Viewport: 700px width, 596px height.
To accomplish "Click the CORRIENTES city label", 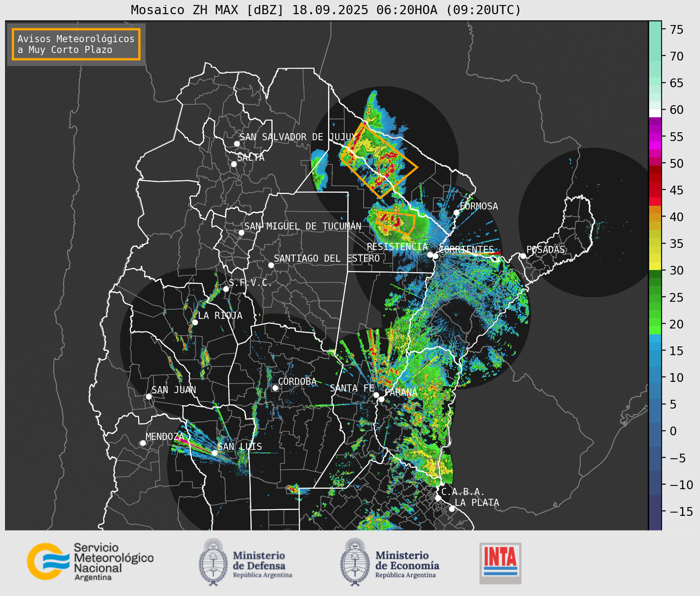I will (x=466, y=250).
